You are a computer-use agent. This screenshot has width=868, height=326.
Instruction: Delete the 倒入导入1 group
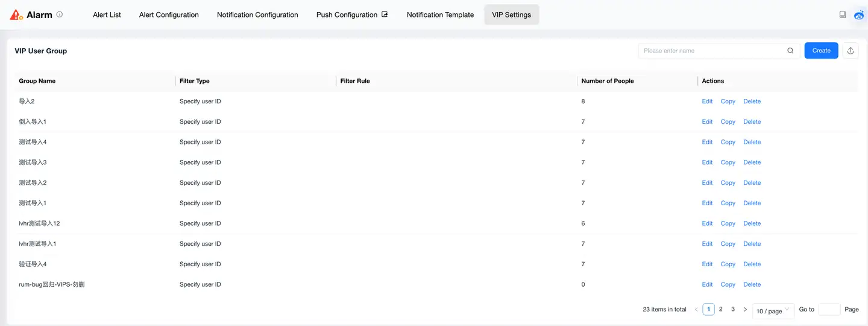click(x=752, y=122)
